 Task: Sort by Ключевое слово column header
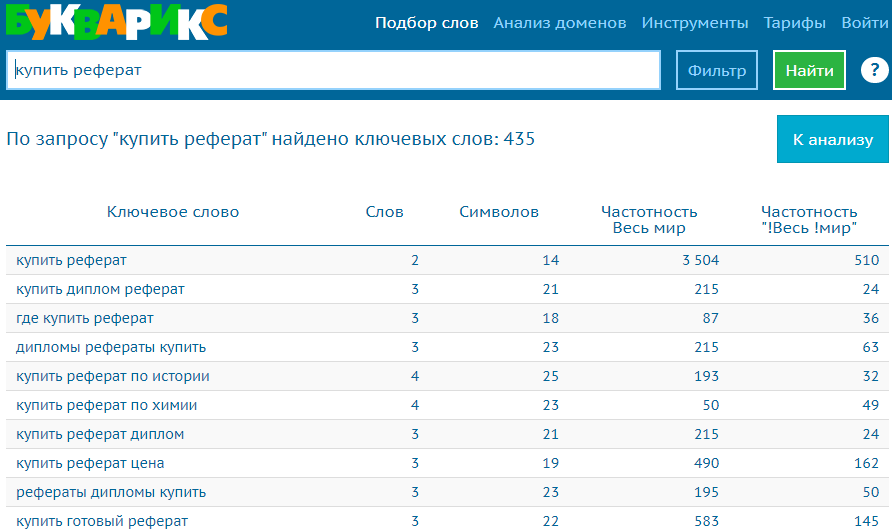point(173,212)
